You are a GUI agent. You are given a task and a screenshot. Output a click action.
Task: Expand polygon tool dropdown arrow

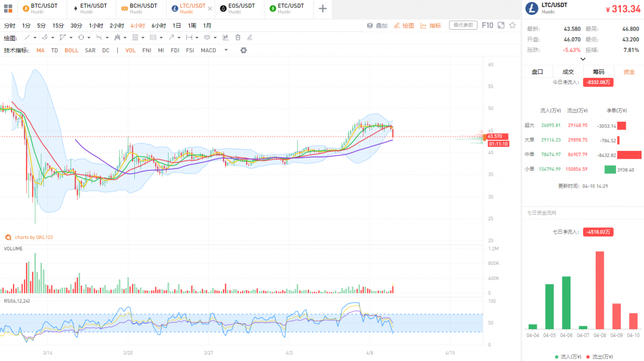tap(71, 37)
